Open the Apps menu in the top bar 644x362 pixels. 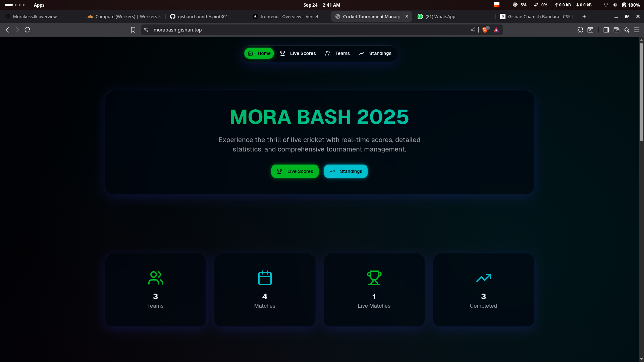click(39, 5)
